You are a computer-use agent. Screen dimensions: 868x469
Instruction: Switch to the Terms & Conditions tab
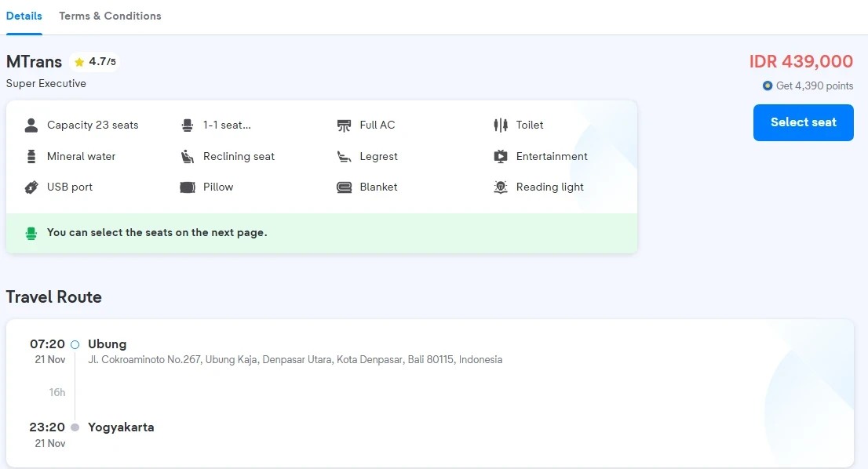110,16
